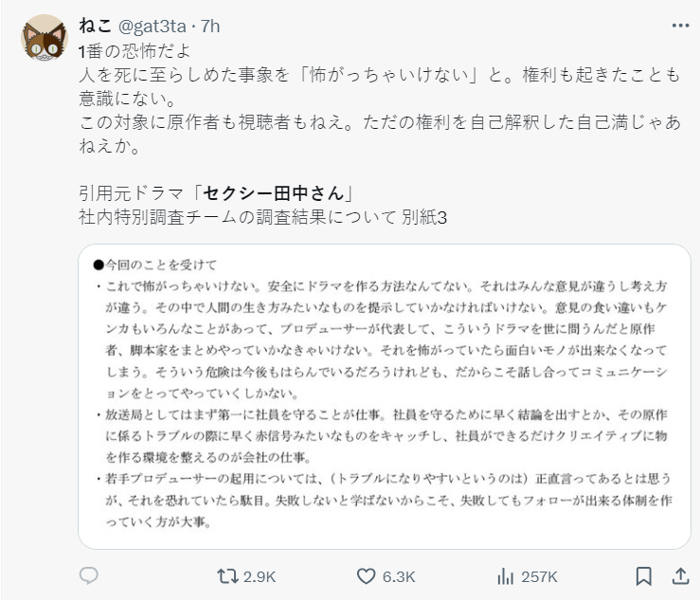
Task: Click the reply speech bubble icon
Action: [88, 575]
